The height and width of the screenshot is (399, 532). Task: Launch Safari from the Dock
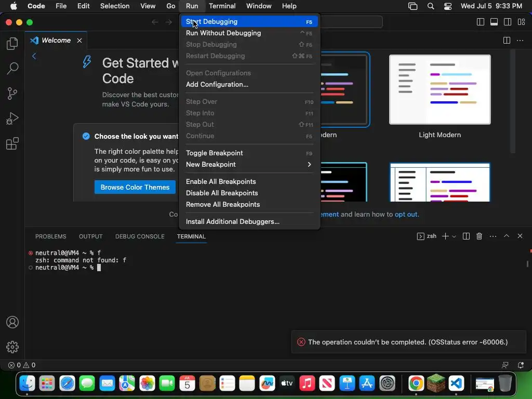[67, 383]
